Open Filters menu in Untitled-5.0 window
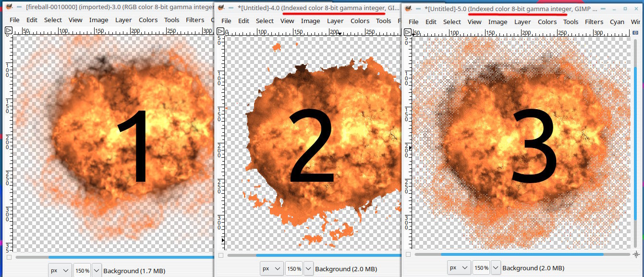 click(594, 22)
